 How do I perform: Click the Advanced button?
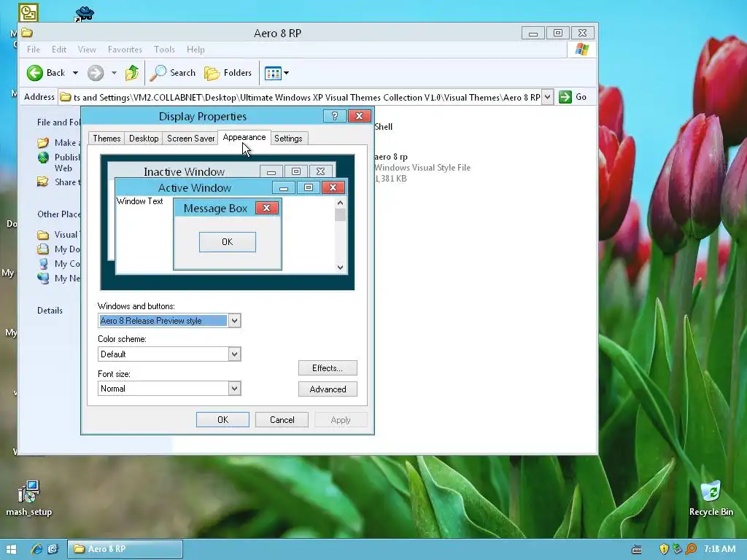click(x=328, y=389)
